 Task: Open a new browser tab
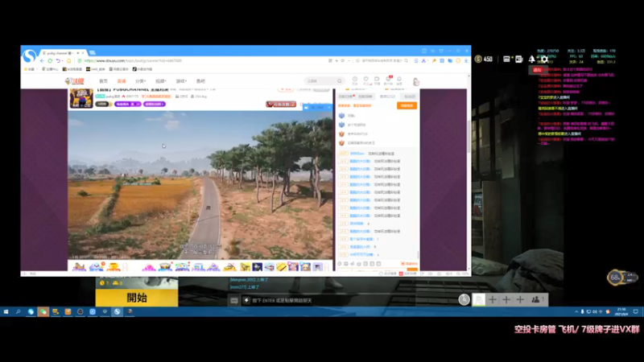tap(93, 52)
